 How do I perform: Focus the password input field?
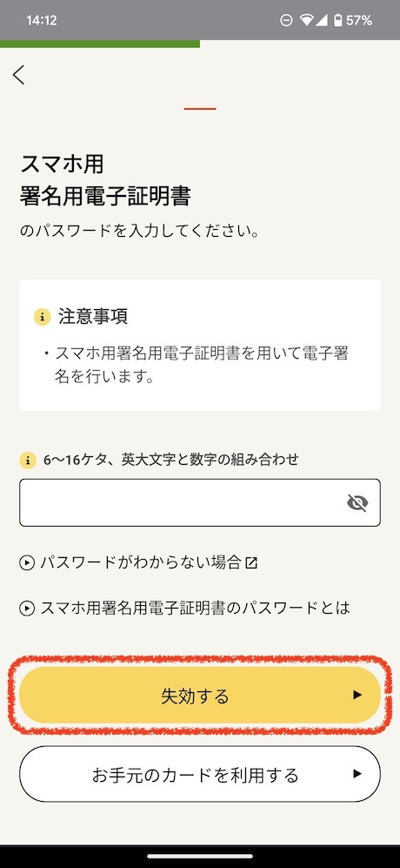click(x=200, y=502)
